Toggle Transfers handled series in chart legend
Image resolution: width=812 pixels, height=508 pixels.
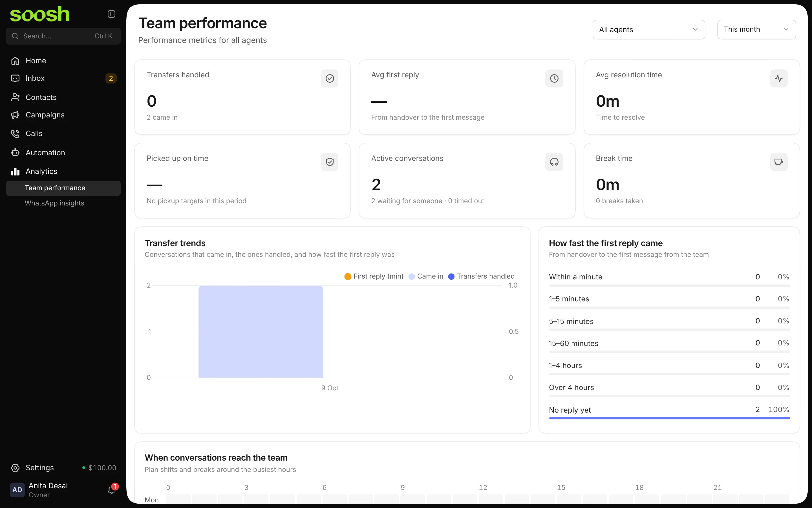(481, 276)
